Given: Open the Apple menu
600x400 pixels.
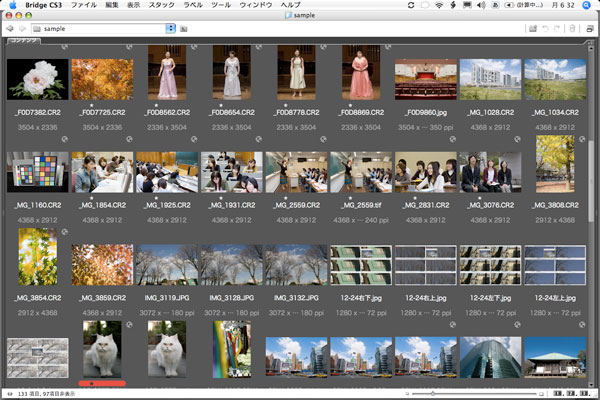Looking at the screenshot, I should 13,5.
